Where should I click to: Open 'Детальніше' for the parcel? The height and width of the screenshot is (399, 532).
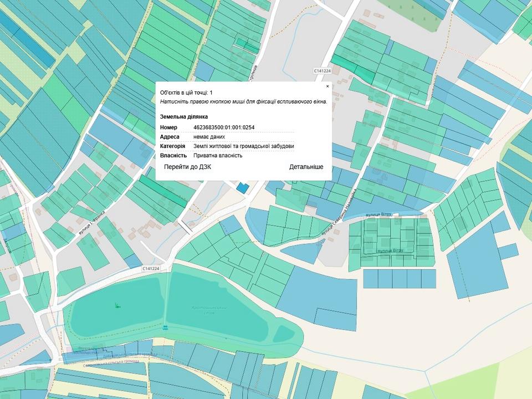(x=306, y=167)
